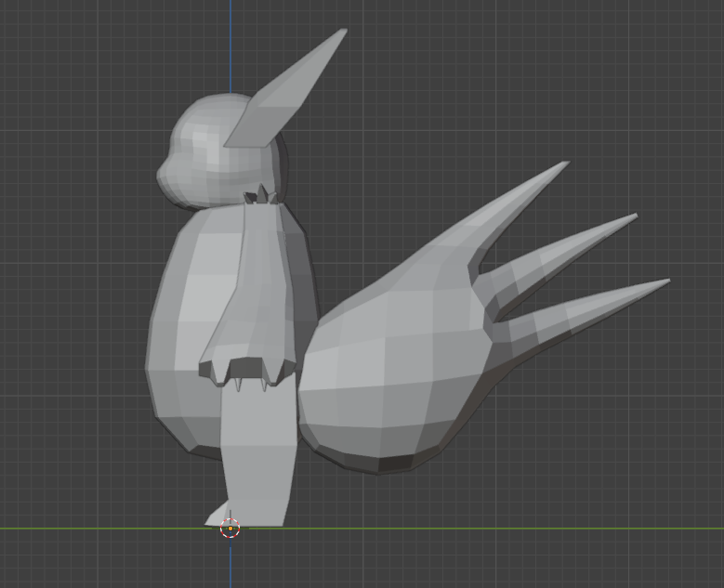This screenshot has width=724, height=588.
Task: Click the spiky neck collar
Action: point(260,196)
